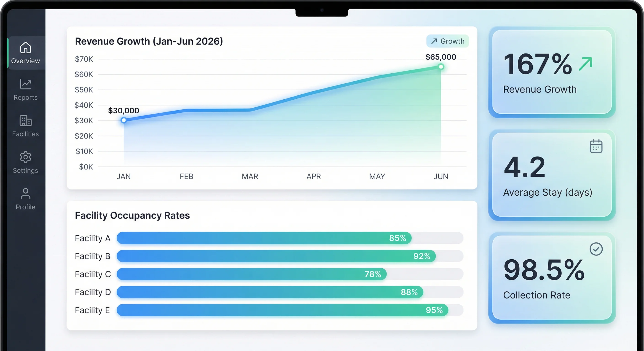Open the Settings gear icon
The height and width of the screenshot is (351, 644).
click(x=26, y=157)
